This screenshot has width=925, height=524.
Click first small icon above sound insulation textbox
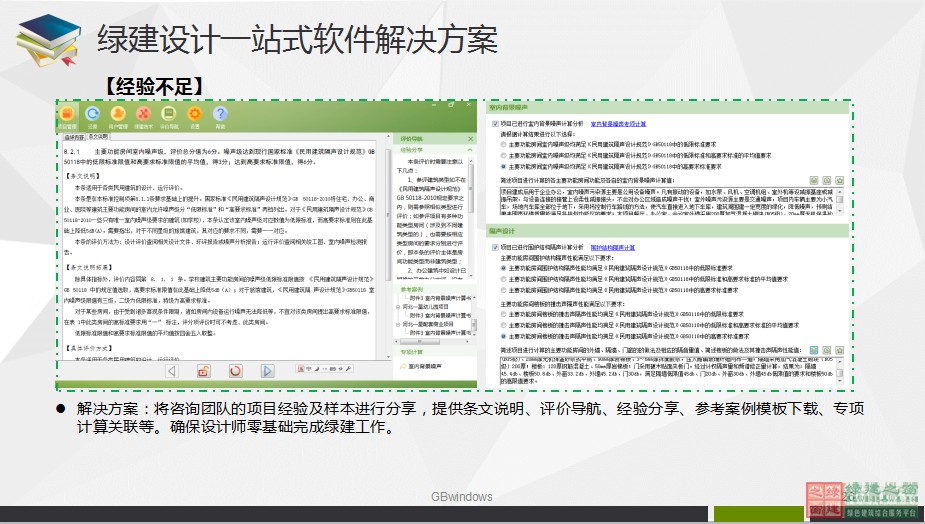click(814, 351)
